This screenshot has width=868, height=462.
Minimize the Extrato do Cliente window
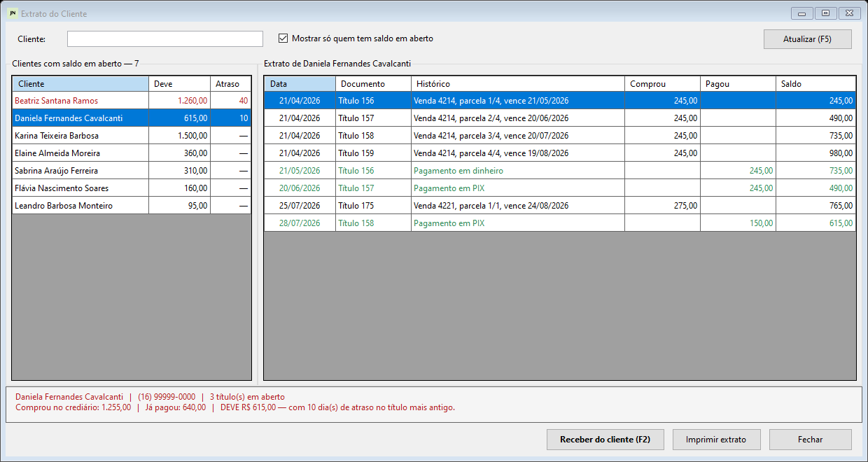click(801, 13)
